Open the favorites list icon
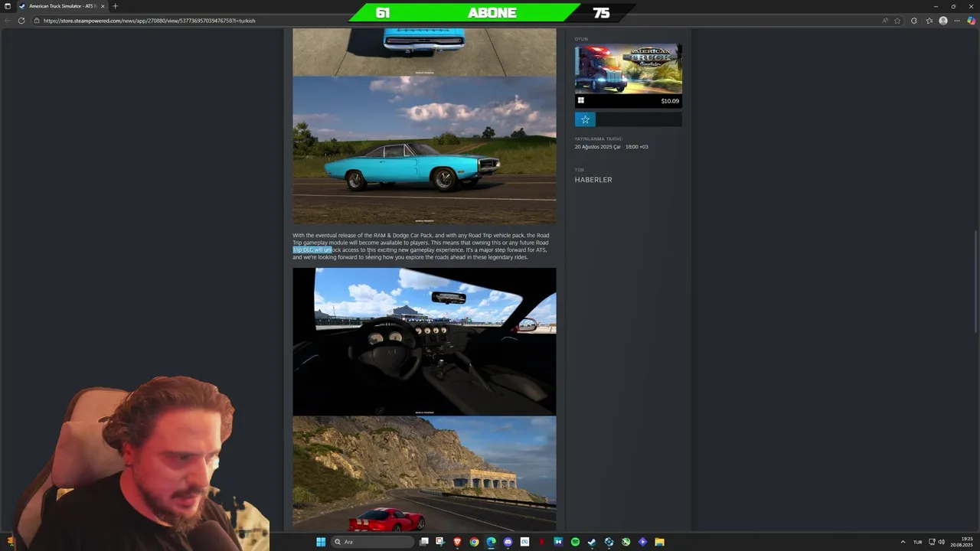The height and width of the screenshot is (551, 980). point(929,21)
